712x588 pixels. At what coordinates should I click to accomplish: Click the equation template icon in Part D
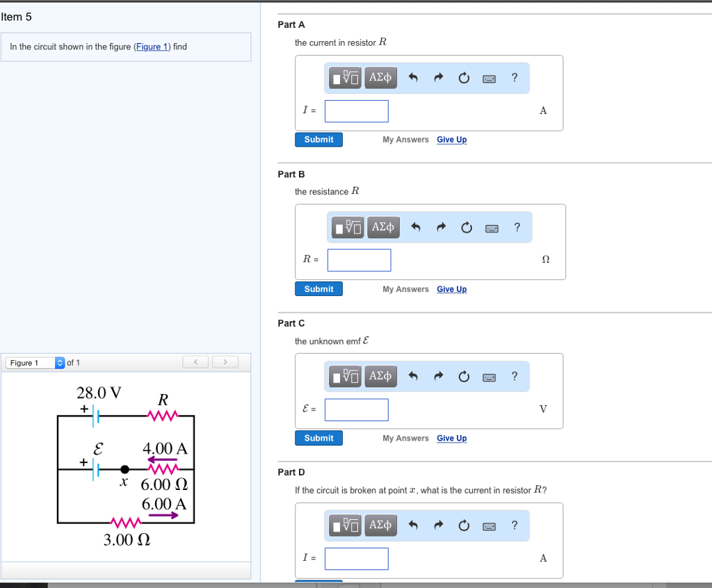(344, 525)
